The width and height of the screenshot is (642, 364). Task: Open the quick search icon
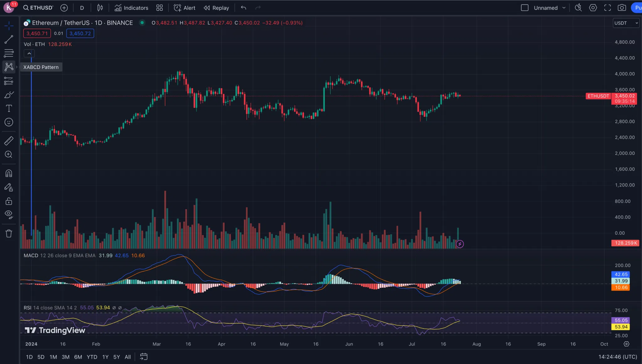pyautogui.click(x=578, y=8)
